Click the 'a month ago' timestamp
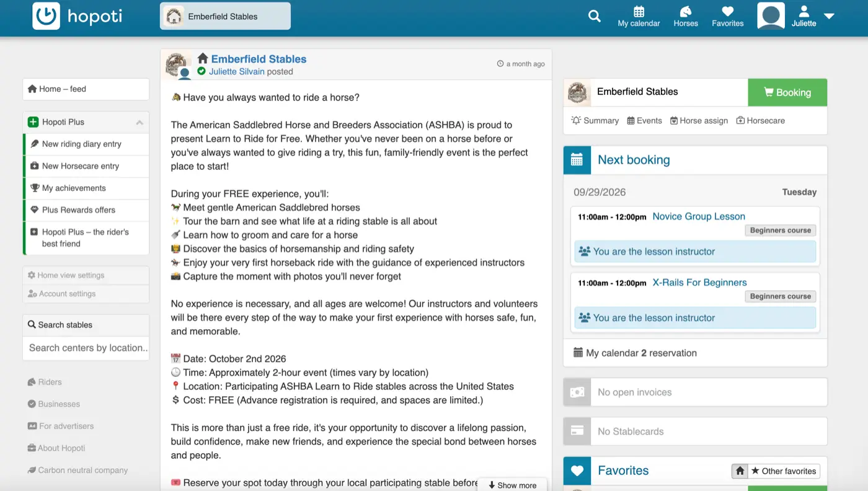The width and height of the screenshot is (868, 491). pyautogui.click(x=521, y=64)
